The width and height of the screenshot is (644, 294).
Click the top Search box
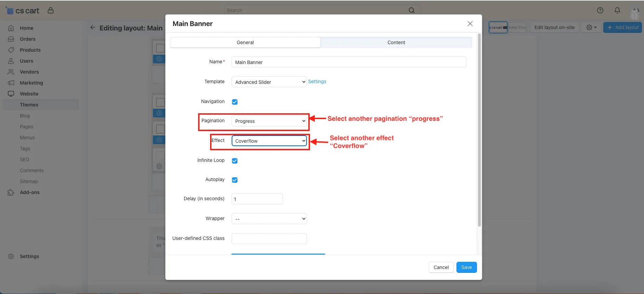pos(322,10)
